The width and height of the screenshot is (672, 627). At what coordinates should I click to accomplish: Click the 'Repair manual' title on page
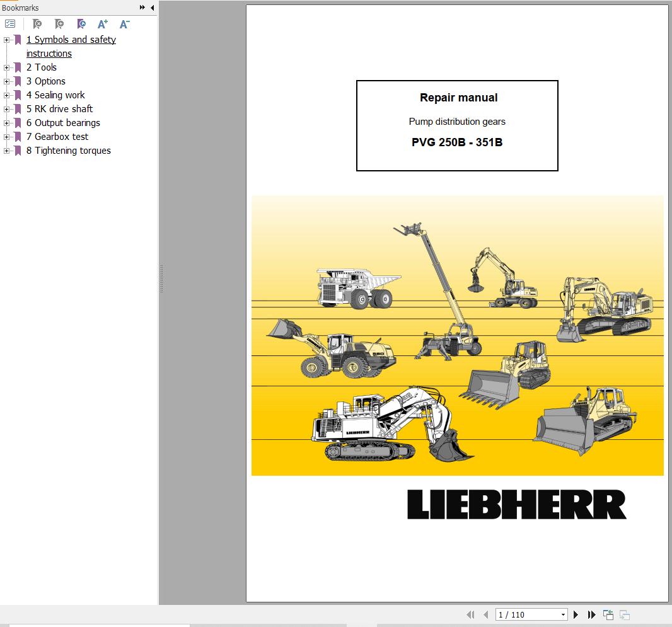(458, 98)
